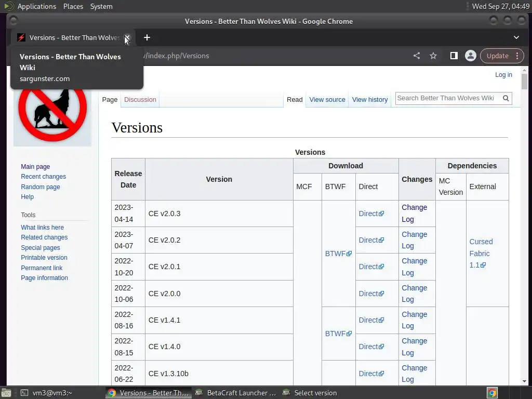Open the Chrome profile avatar icon
Image resolution: width=532 pixels, height=399 pixels.
click(x=471, y=56)
